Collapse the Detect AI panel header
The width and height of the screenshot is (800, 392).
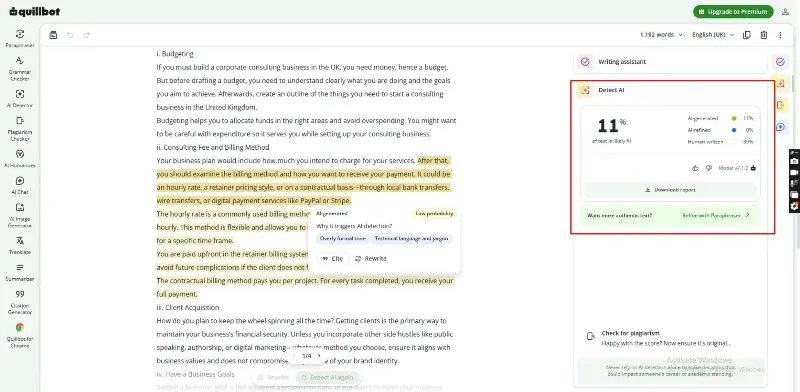pyautogui.click(x=670, y=90)
